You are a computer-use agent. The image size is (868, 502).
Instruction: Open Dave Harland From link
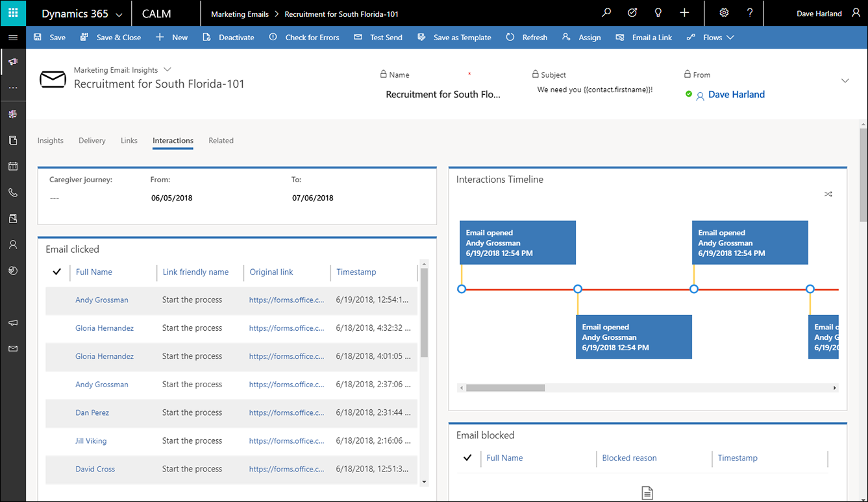pyautogui.click(x=736, y=95)
